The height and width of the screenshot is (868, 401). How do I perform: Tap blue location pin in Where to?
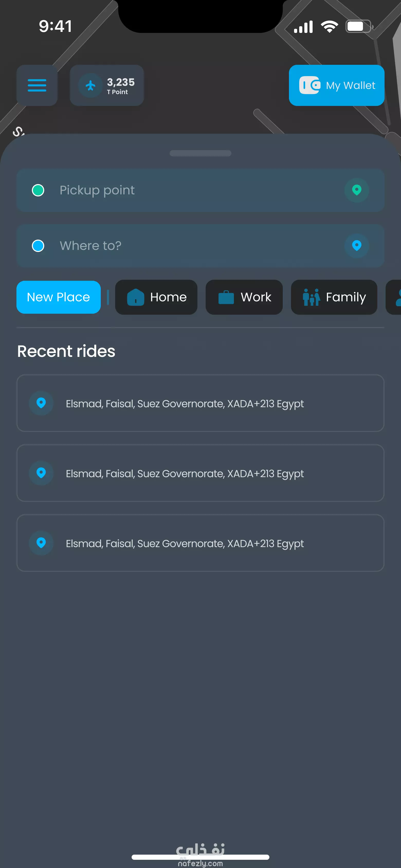[357, 246]
